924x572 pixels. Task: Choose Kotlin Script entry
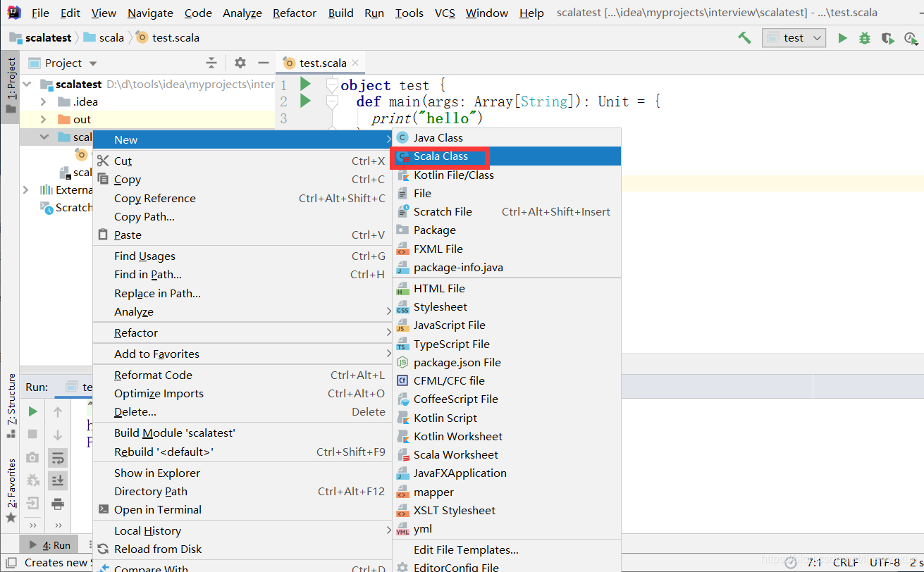(x=506, y=418)
